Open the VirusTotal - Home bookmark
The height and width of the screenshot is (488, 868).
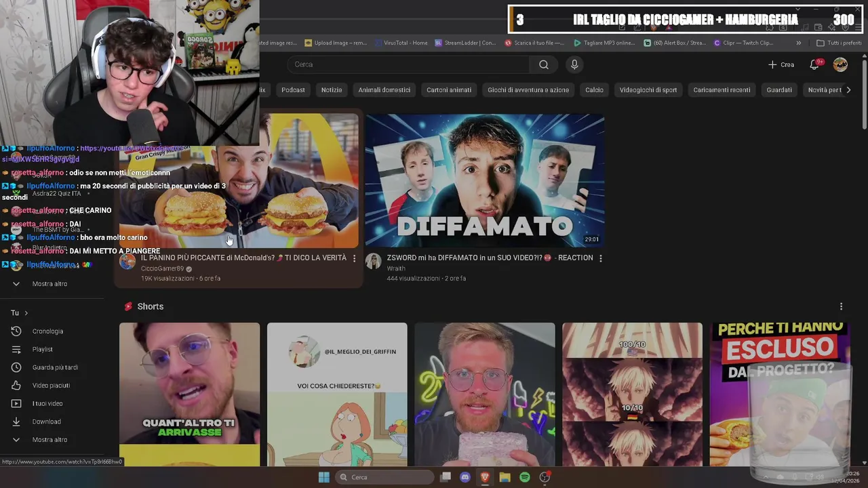(x=400, y=43)
